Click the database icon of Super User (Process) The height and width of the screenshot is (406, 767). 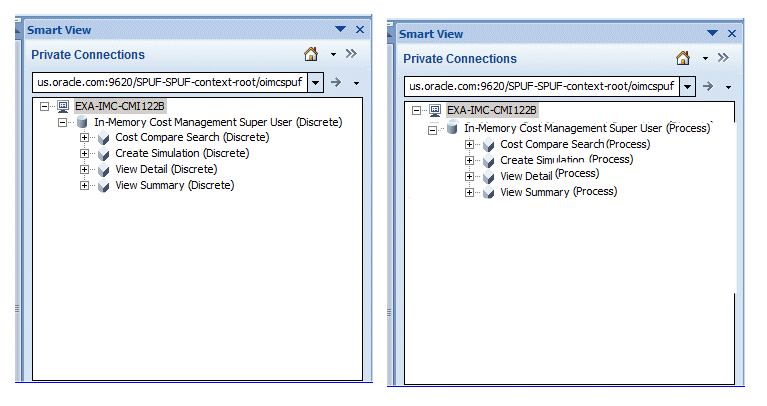tap(453, 128)
